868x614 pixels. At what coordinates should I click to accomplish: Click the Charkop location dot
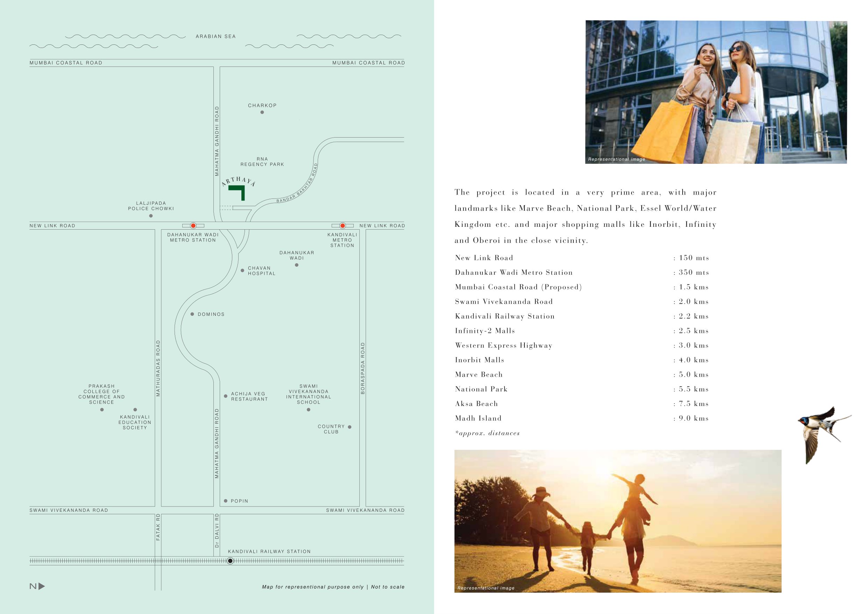tap(262, 112)
